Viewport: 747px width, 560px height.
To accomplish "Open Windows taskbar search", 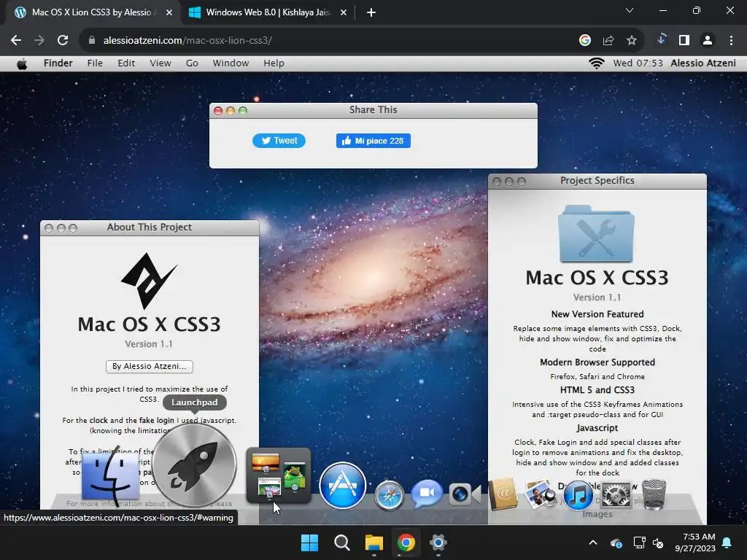I will (342, 542).
